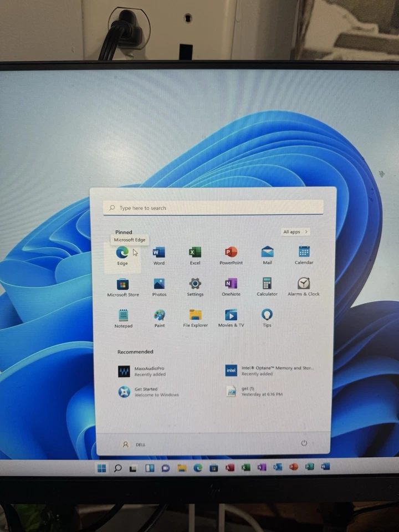Open Task View on the taskbar
The width and height of the screenshot is (399, 532).
tap(133, 468)
